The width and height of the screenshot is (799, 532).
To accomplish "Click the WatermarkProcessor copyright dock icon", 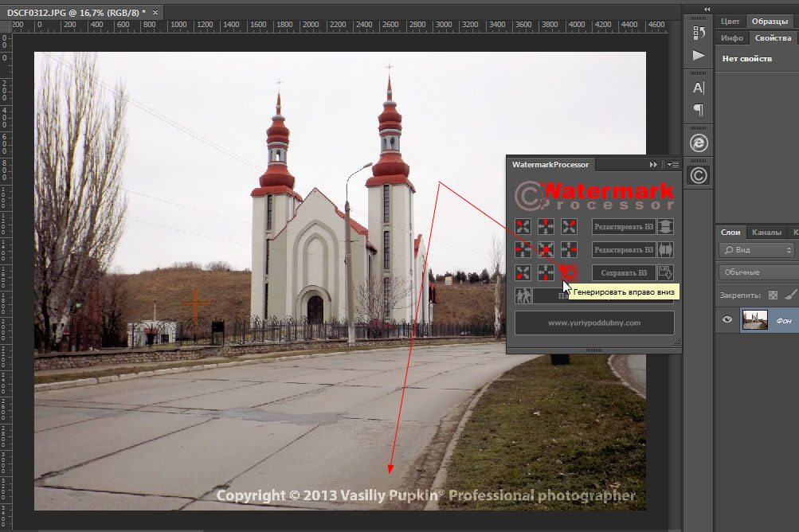I will coord(699,175).
